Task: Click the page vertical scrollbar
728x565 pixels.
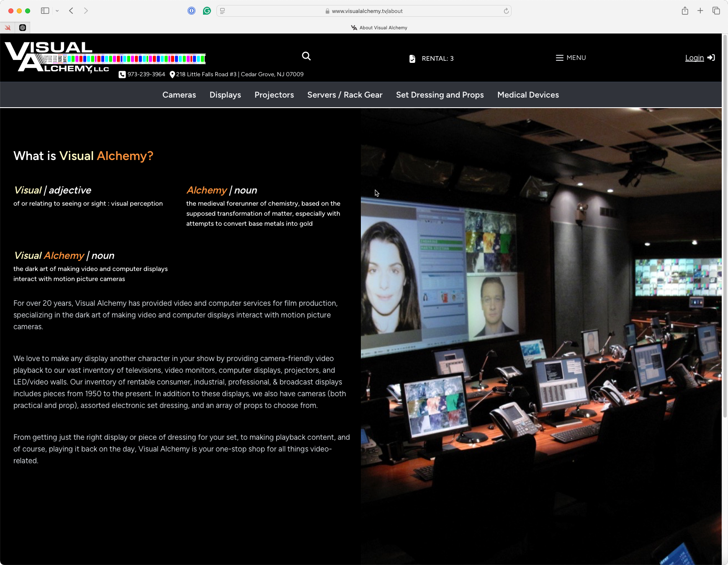Action: click(x=725, y=226)
